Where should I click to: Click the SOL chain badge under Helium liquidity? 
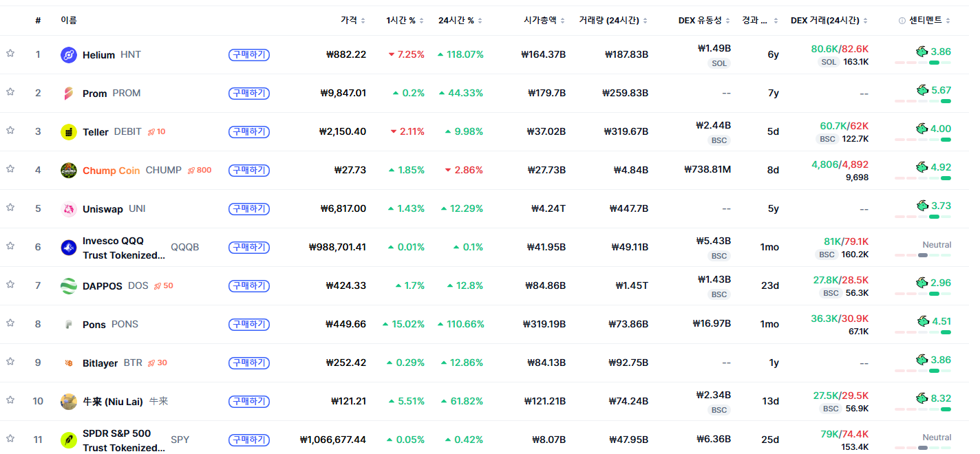coord(719,63)
